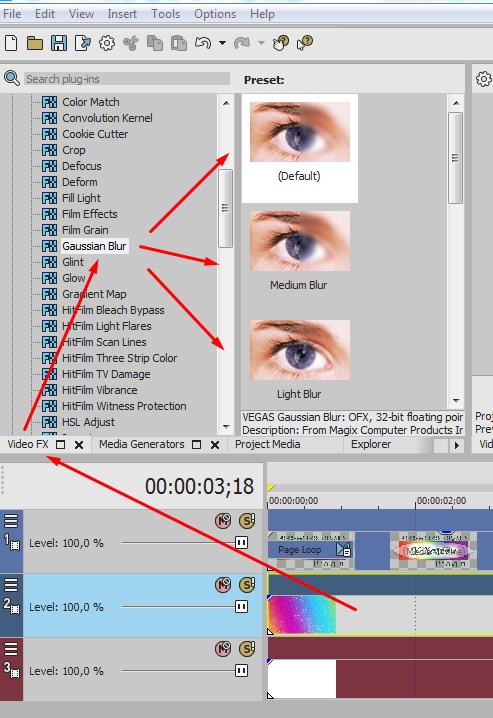Mute track 1 with the mute button

(223, 521)
